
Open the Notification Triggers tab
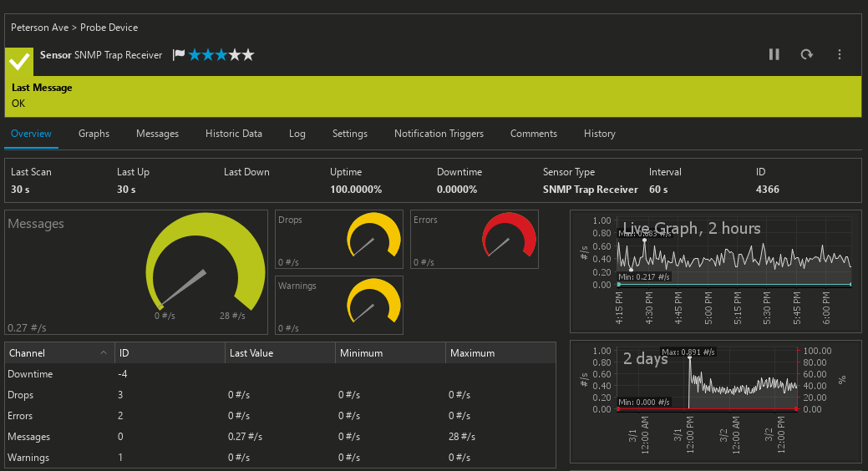click(x=439, y=134)
